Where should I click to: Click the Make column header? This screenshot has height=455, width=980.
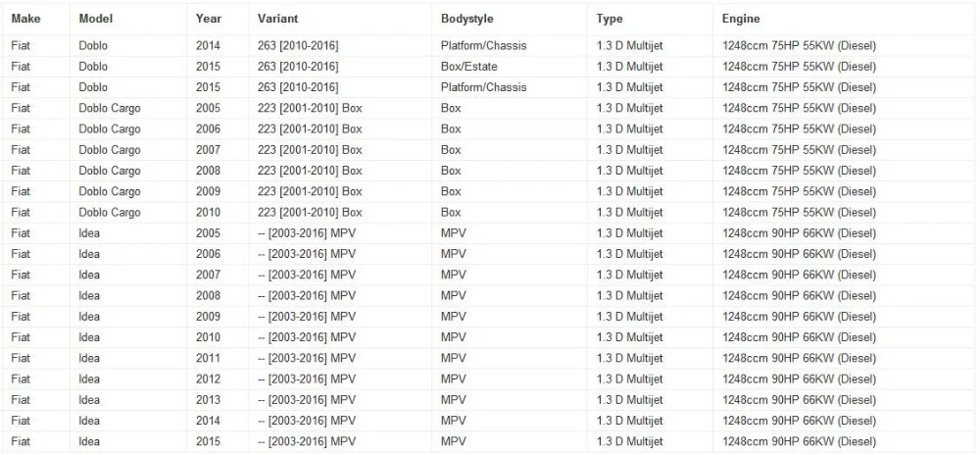pyautogui.click(x=25, y=19)
